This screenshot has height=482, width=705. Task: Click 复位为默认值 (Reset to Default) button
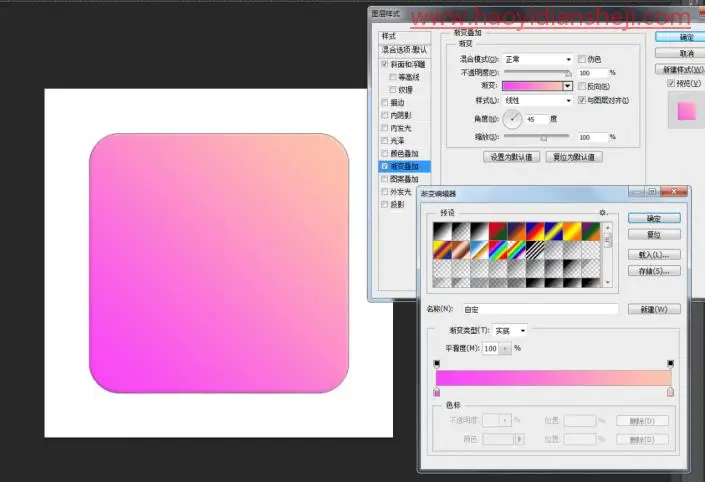[x=574, y=157]
